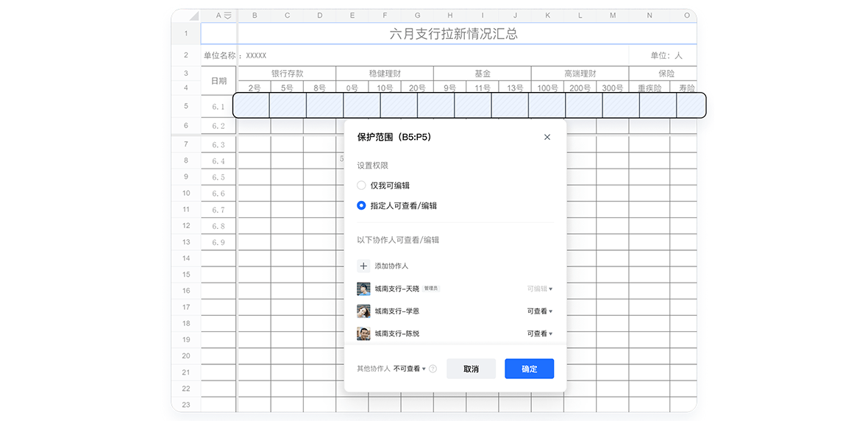Click the help question mark icon
868x421 pixels.
coord(433,369)
